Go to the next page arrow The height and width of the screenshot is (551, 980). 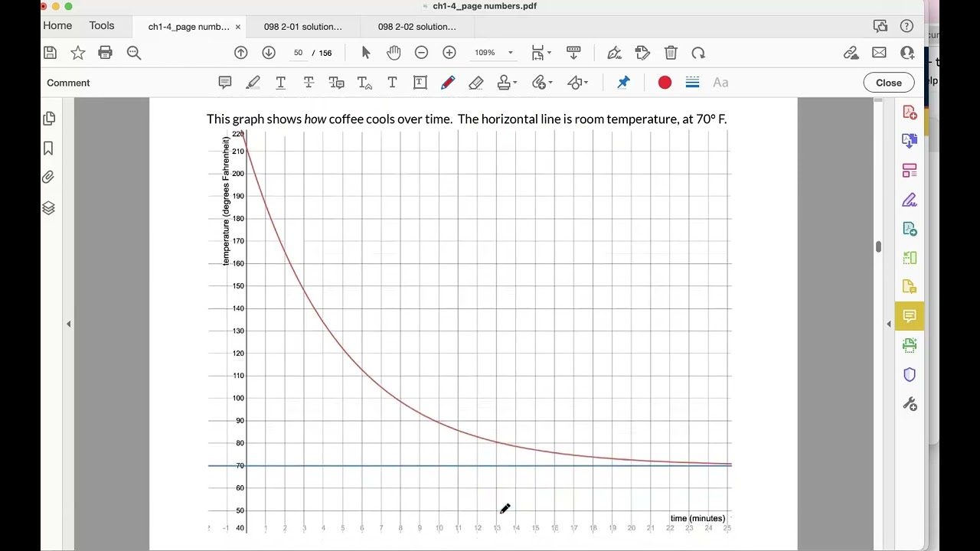coord(269,53)
